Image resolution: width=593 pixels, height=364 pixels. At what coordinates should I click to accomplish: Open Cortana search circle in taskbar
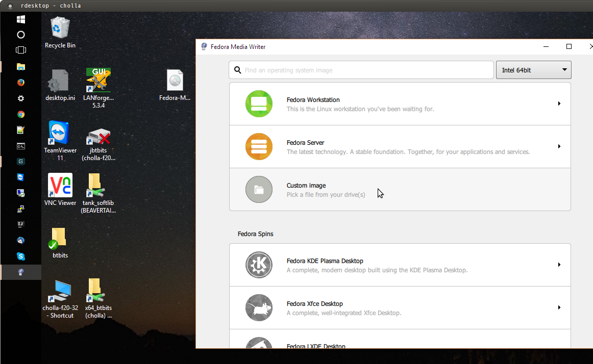click(21, 35)
